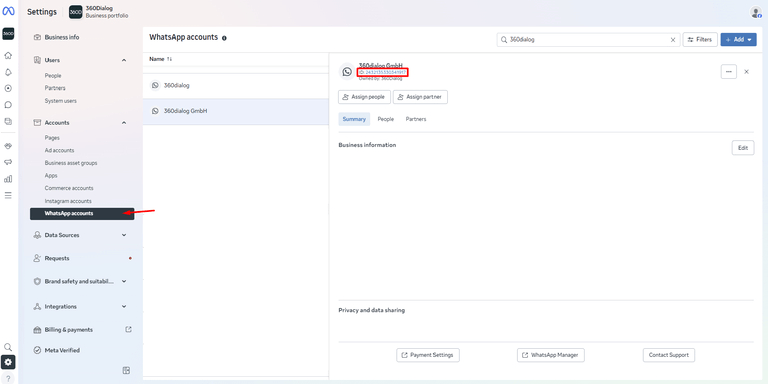The image size is (768, 384).
Task: Open the bar chart insights icon
Action: [8, 179]
